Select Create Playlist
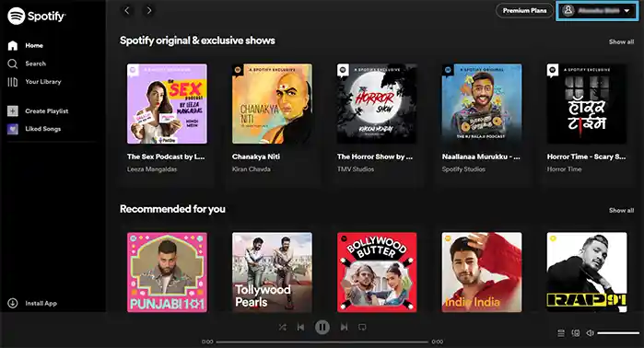The width and height of the screenshot is (644, 348). coord(47,111)
